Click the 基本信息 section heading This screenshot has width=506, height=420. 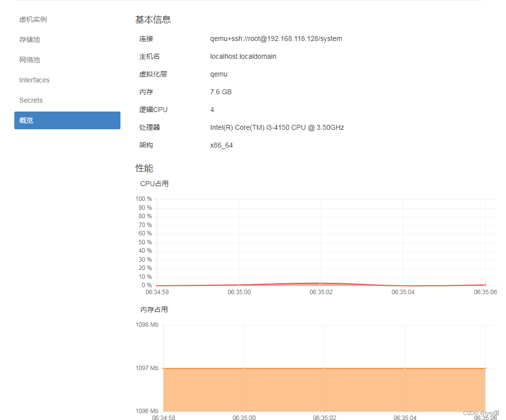tap(153, 20)
